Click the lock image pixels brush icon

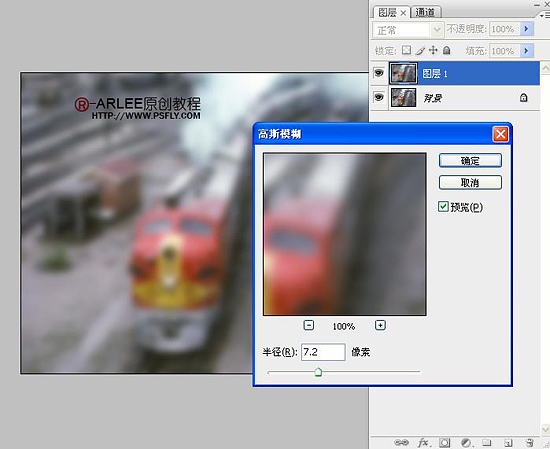tap(420, 51)
